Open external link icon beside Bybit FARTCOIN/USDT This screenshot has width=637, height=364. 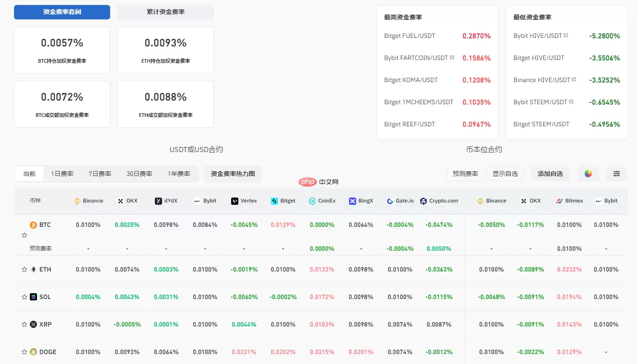point(452,57)
